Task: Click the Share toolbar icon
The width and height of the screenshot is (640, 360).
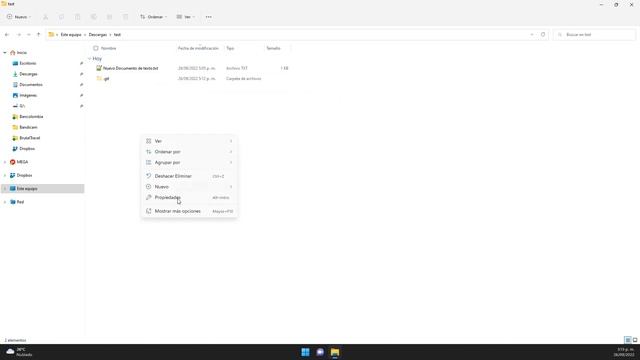Action: point(109,17)
